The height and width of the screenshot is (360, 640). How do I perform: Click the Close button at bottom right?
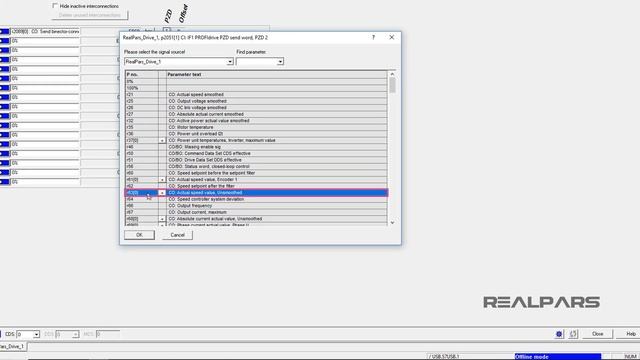[x=598, y=334]
